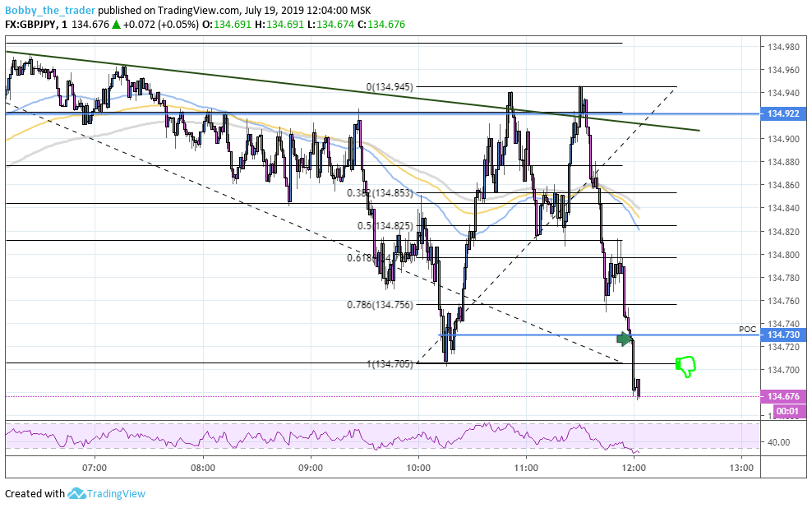This screenshot has width=812, height=508.
Task: Click the 134.960 price axis label
Action: point(783,69)
